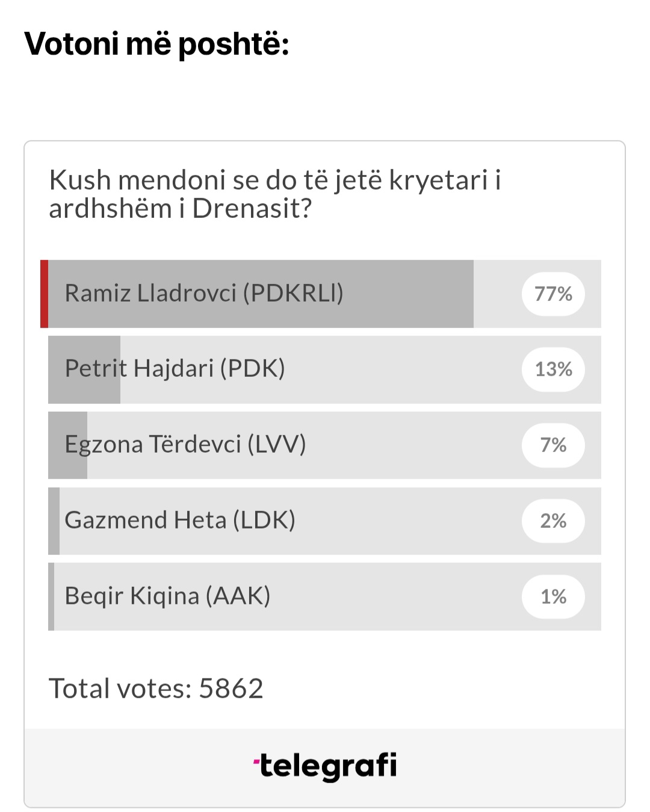Screen dimensions: 650x812
Task: Click the 7% result badge
Action: coord(553,445)
